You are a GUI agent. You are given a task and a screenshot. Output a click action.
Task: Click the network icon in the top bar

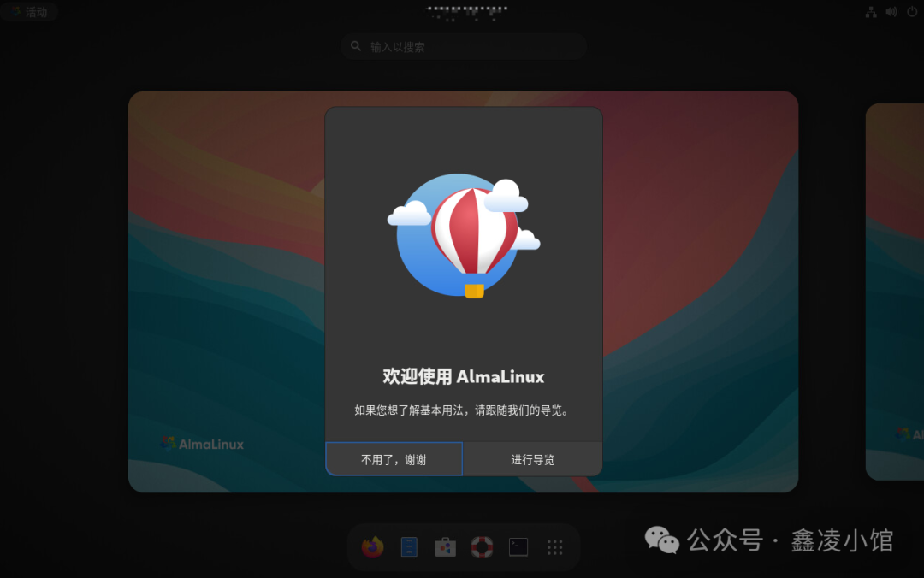871,11
